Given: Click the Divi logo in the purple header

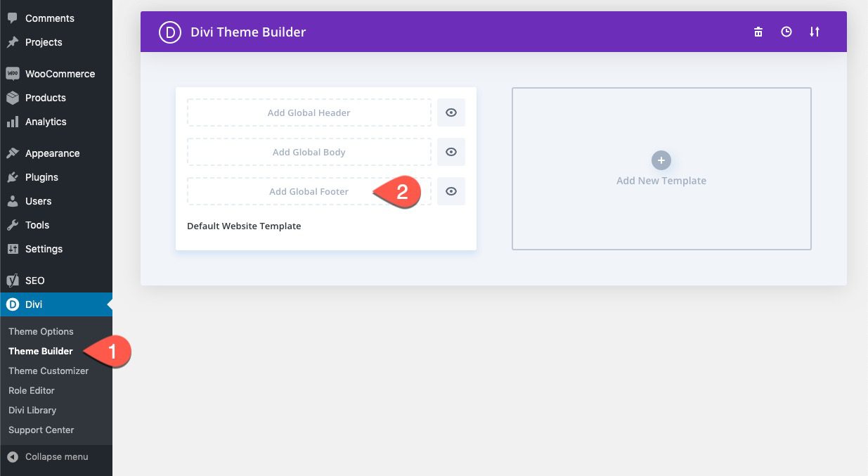Looking at the screenshot, I should (169, 32).
